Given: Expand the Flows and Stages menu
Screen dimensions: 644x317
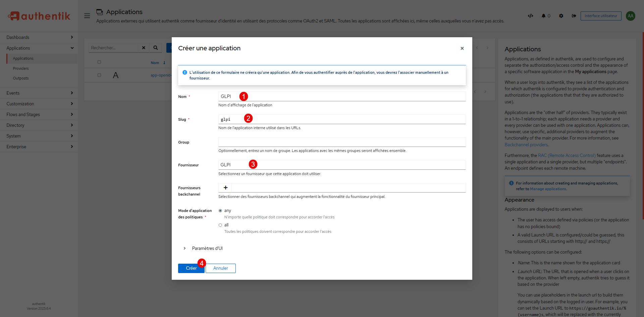Looking at the screenshot, I should [39, 114].
